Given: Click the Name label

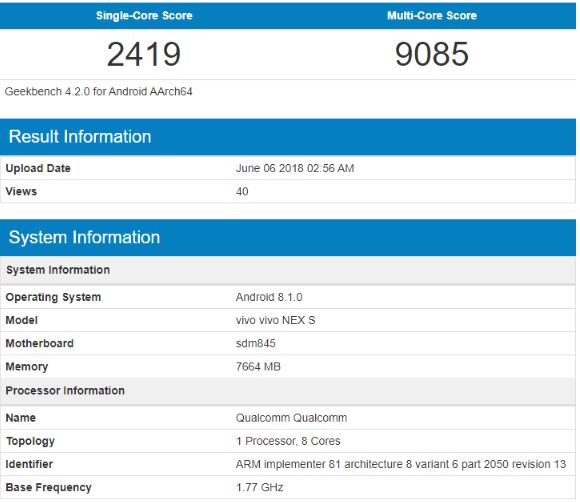Looking at the screenshot, I should tap(21, 418).
